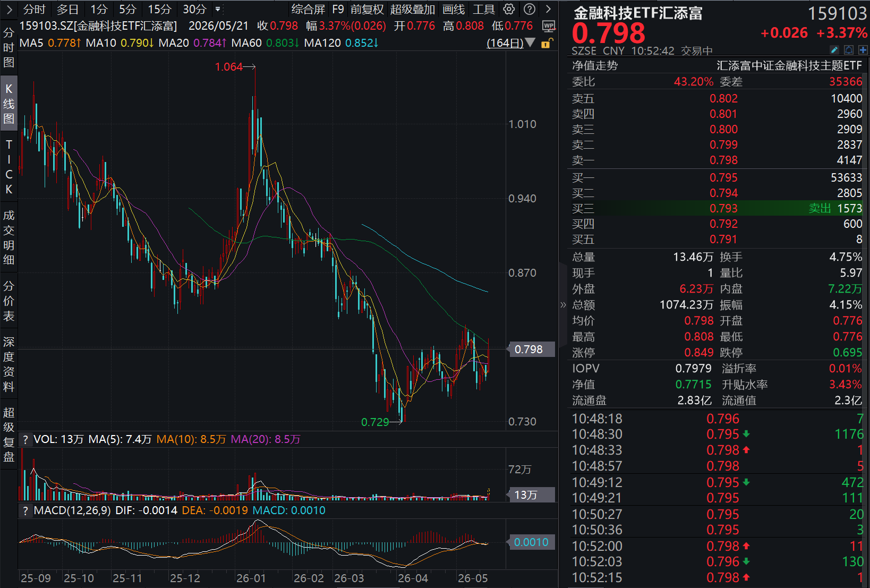
Task: Click the (164日) day count link
Action: (x=505, y=43)
